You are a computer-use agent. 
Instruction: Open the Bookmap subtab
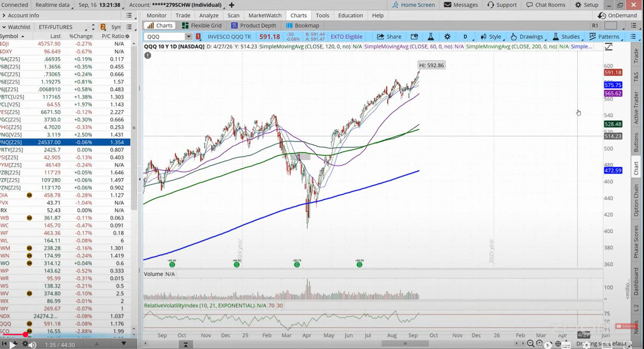[302, 26]
